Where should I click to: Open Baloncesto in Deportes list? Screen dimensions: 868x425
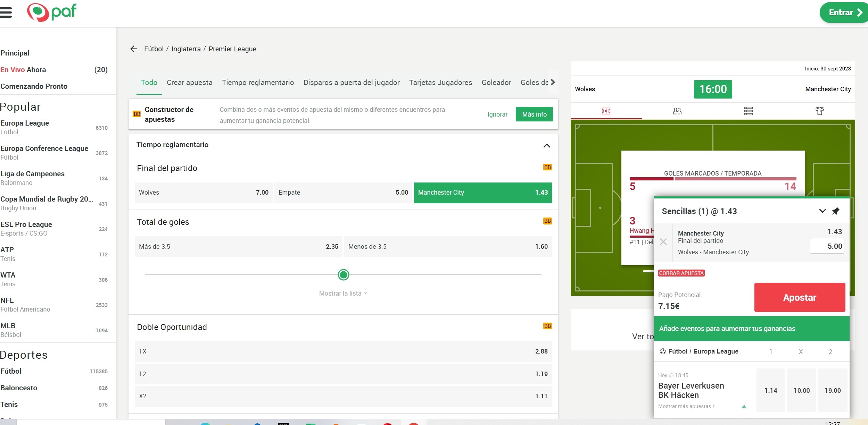coord(54,388)
